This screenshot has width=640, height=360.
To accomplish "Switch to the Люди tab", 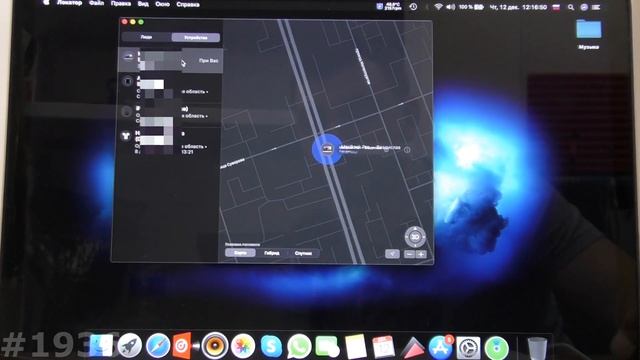I will coord(147,37).
